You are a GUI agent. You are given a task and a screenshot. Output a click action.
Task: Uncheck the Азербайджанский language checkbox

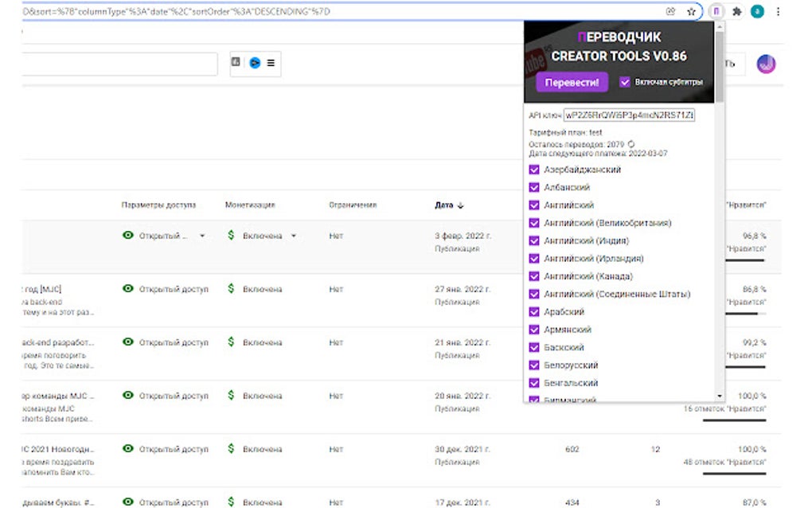pos(533,170)
